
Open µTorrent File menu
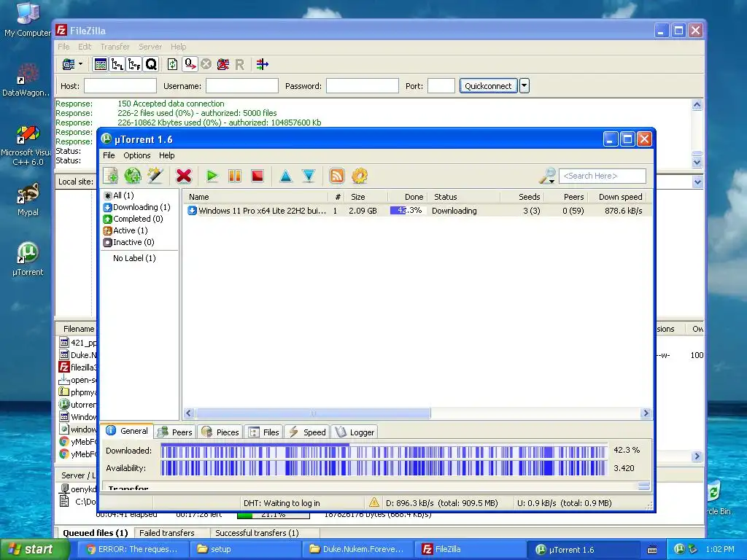tap(109, 155)
